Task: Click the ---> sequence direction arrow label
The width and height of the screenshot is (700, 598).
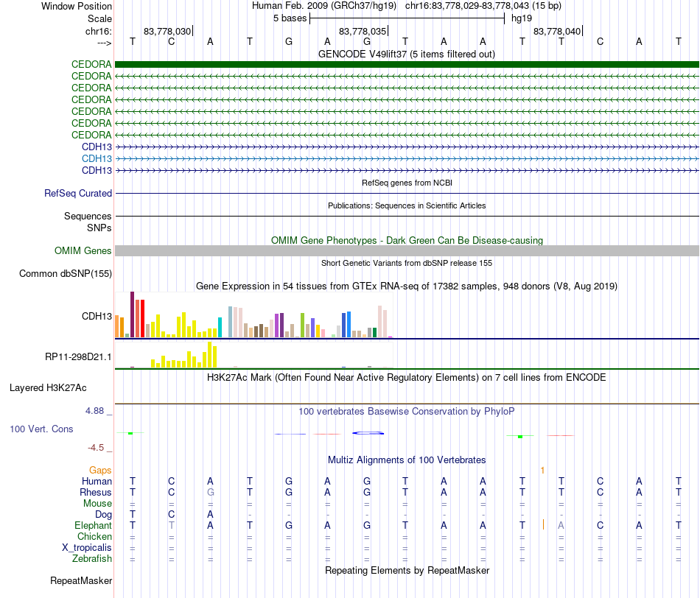Action: click(x=104, y=43)
